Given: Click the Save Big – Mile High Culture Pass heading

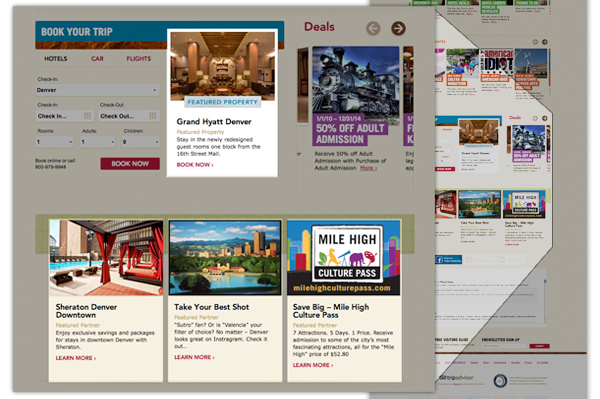Looking at the screenshot, I should pyautogui.click(x=331, y=311).
